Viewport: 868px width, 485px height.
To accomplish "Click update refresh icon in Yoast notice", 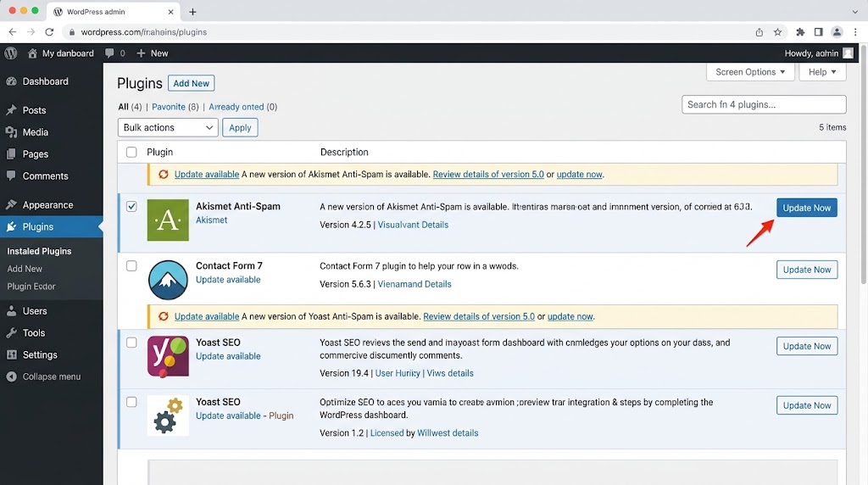I will coord(164,316).
